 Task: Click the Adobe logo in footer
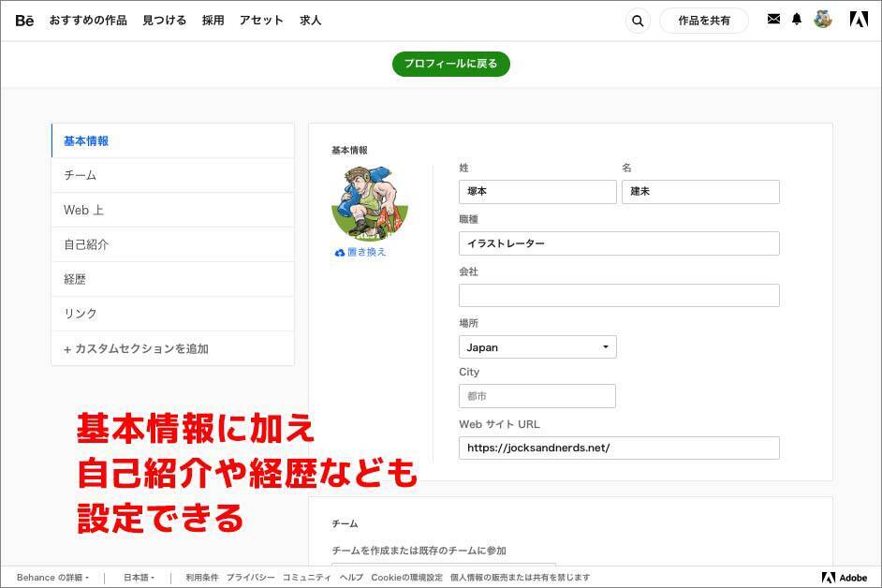tap(845, 578)
